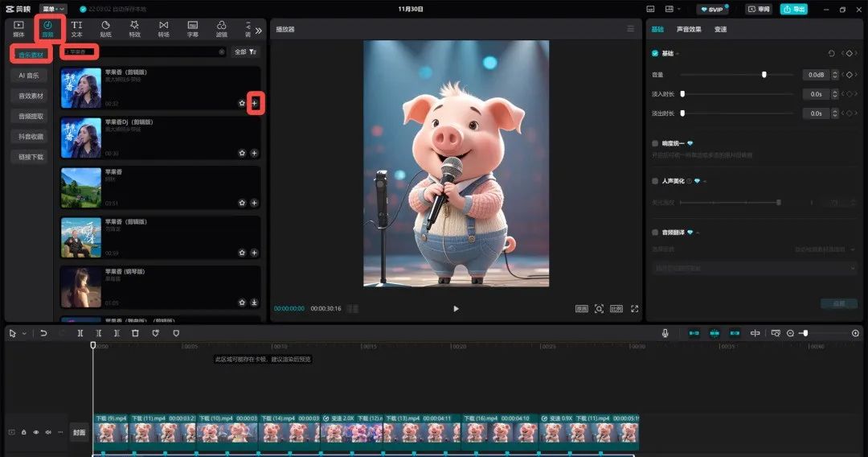Image resolution: width=868 pixels, height=457 pixels.
Task: Uncheck the 基础 checkbox
Action: (656, 53)
